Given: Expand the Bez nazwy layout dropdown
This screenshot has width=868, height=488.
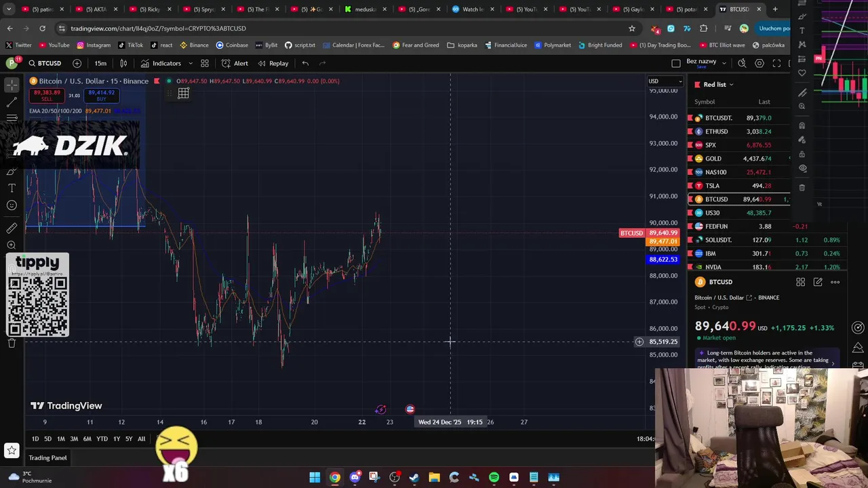Looking at the screenshot, I should pyautogui.click(x=724, y=63).
